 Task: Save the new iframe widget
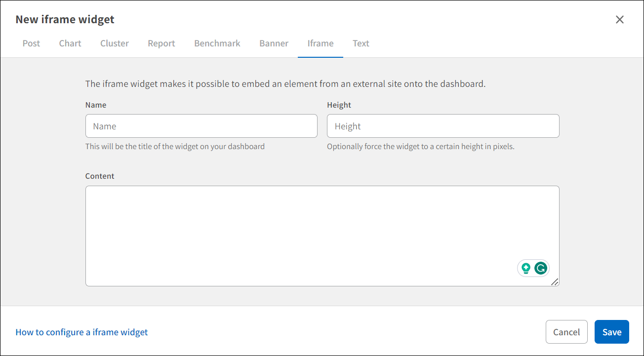click(611, 332)
